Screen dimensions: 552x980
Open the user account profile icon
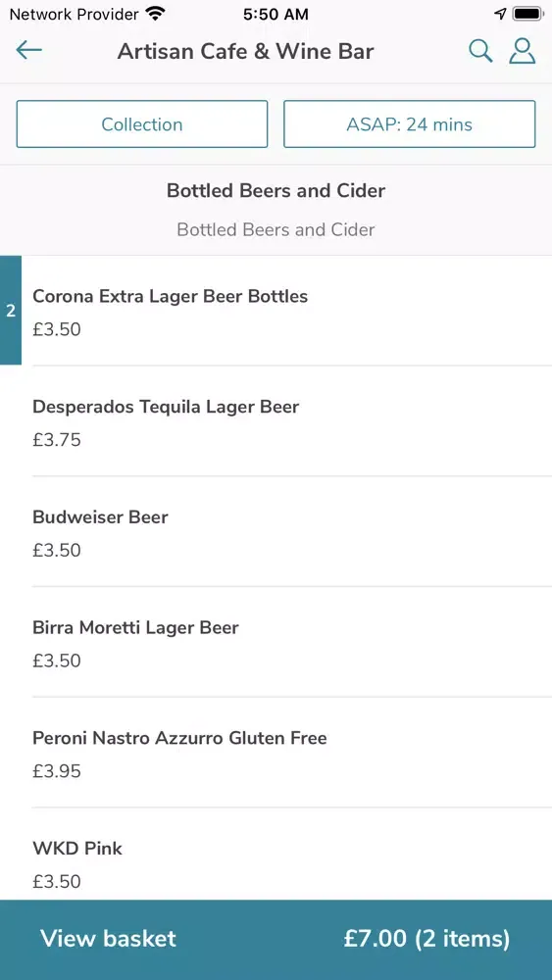522,51
